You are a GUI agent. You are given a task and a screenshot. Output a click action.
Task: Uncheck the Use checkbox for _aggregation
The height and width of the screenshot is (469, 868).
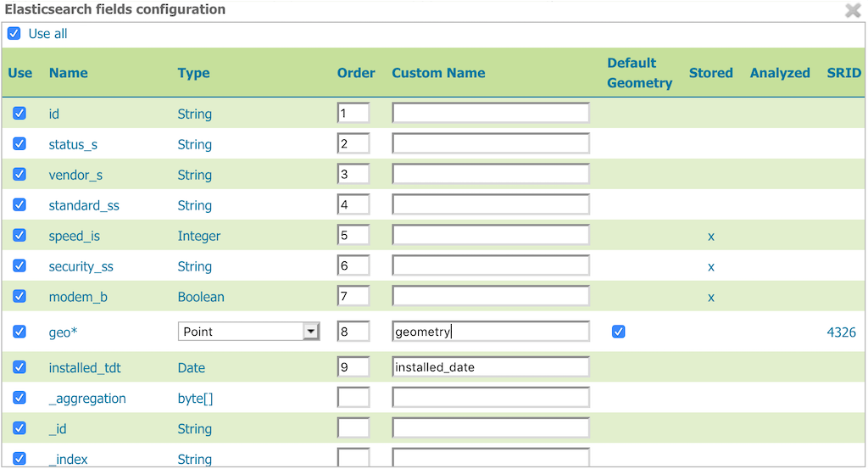(x=19, y=398)
